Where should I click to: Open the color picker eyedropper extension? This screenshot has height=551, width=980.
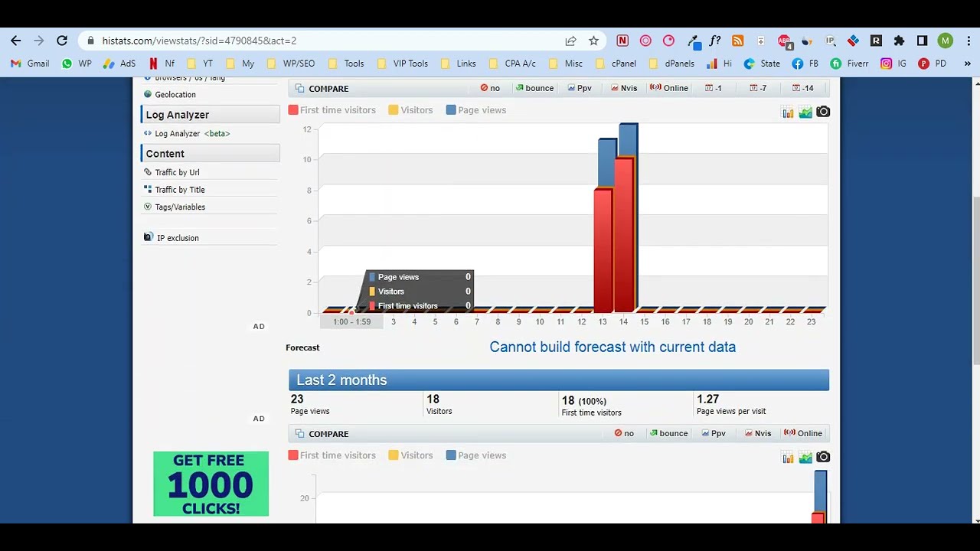(x=694, y=41)
